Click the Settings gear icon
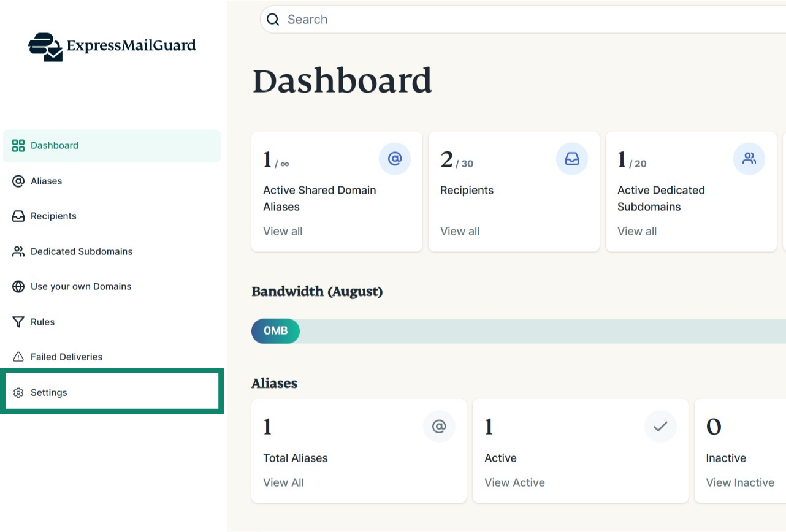786x532 pixels. point(18,392)
